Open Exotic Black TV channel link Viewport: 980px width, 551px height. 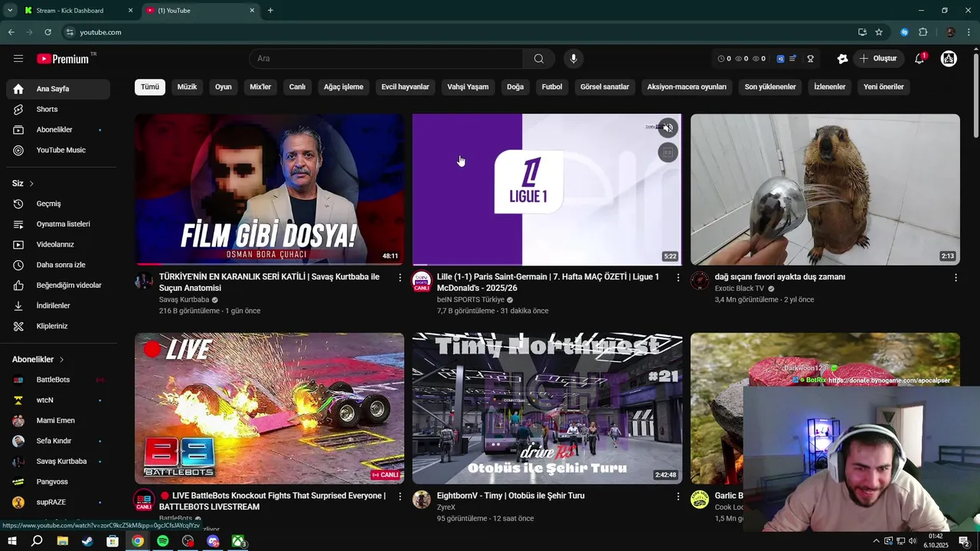740,289
